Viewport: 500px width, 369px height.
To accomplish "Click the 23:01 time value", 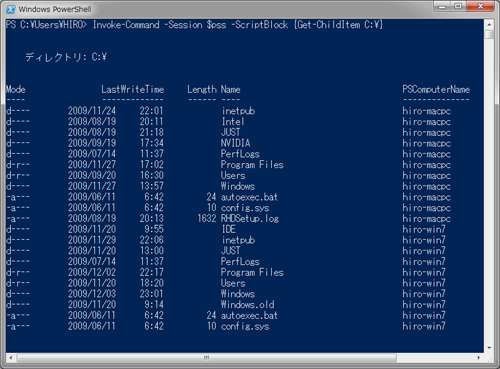I will click(151, 293).
